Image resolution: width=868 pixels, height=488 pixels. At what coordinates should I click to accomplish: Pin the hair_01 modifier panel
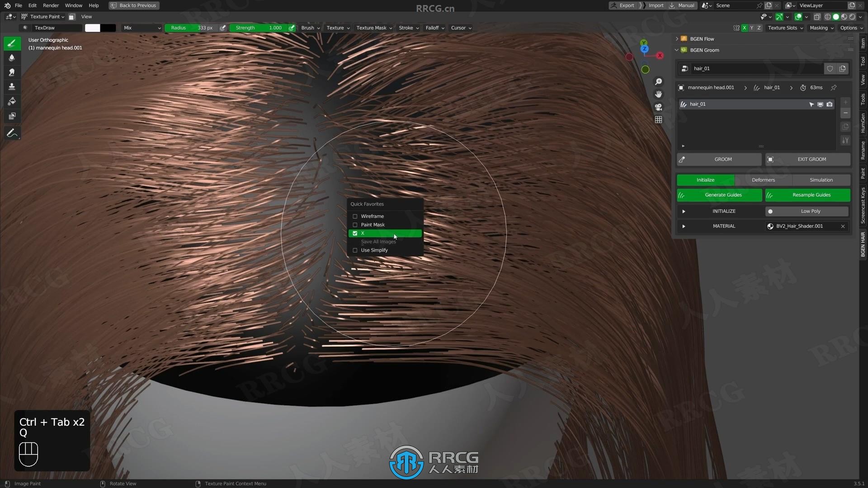coord(834,88)
